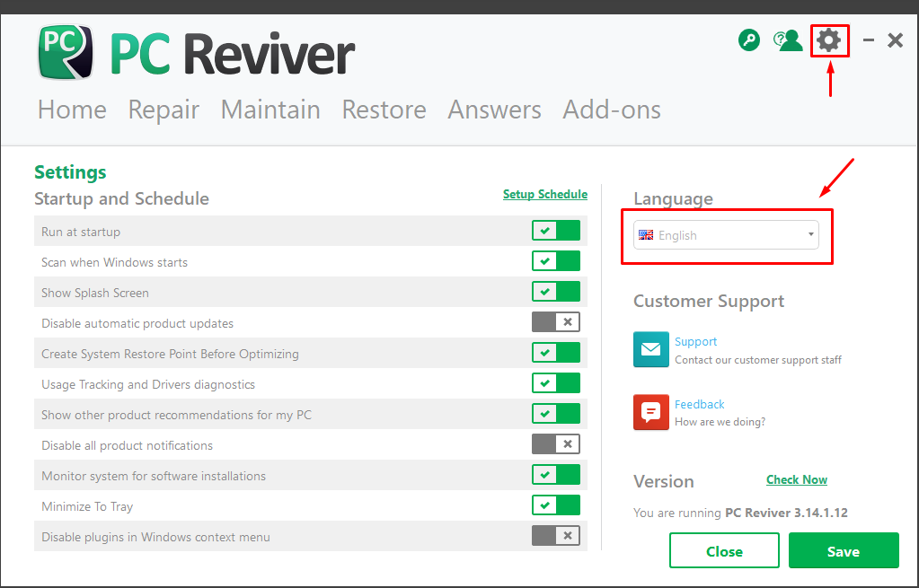919x588 pixels.
Task: Click the green 'Settings' heading
Action: point(70,172)
